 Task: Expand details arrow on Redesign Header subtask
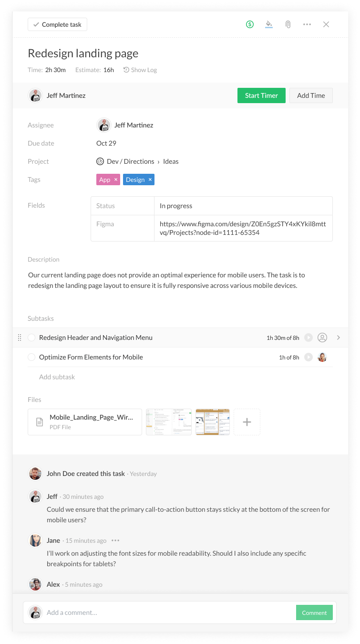(x=339, y=338)
